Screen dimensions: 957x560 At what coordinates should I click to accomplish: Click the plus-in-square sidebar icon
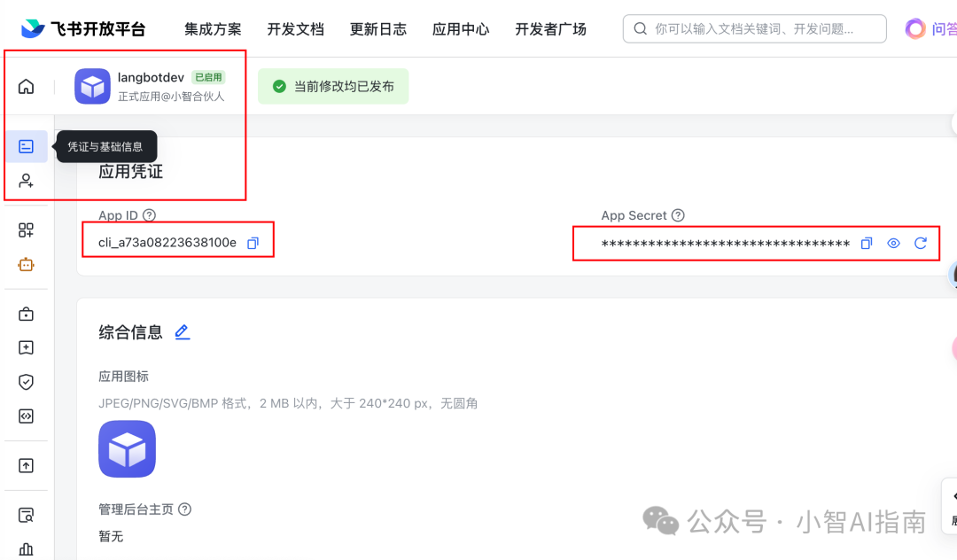pyautogui.click(x=27, y=347)
